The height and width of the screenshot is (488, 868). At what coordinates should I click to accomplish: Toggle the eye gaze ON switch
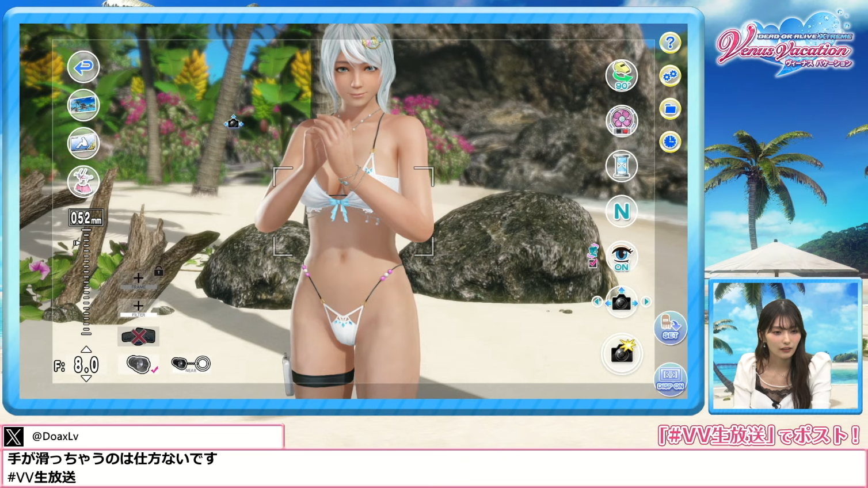point(622,257)
